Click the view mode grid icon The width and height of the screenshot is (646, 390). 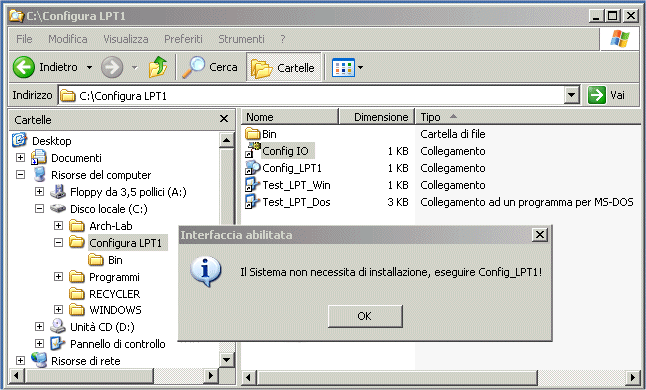[343, 68]
